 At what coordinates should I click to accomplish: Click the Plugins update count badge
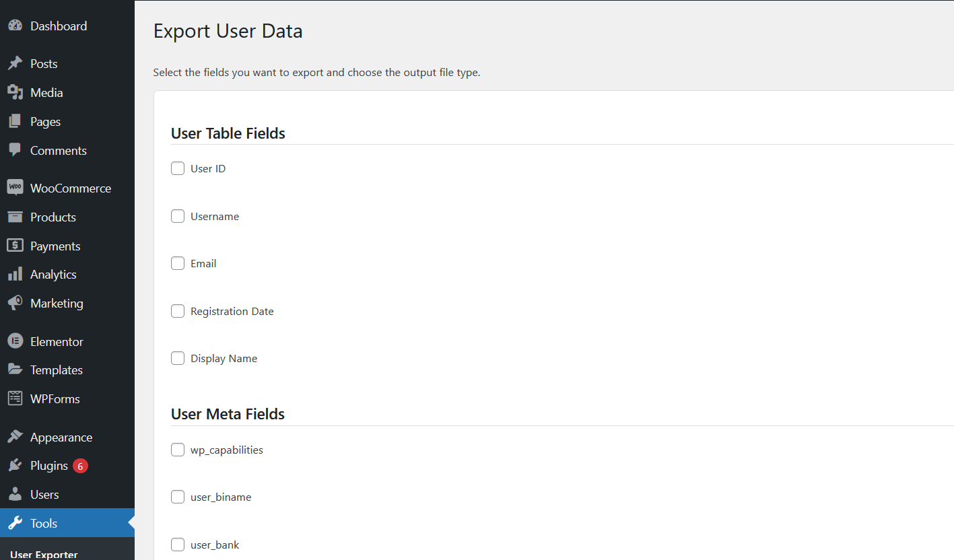[80, 466]
